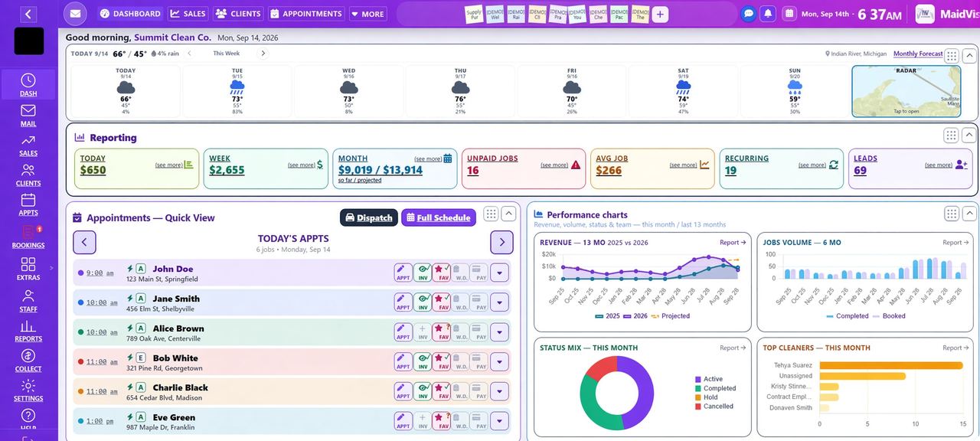Open EXTRAS in the left sidebar
Screen dimensions: 980x441
coord(28,268)
